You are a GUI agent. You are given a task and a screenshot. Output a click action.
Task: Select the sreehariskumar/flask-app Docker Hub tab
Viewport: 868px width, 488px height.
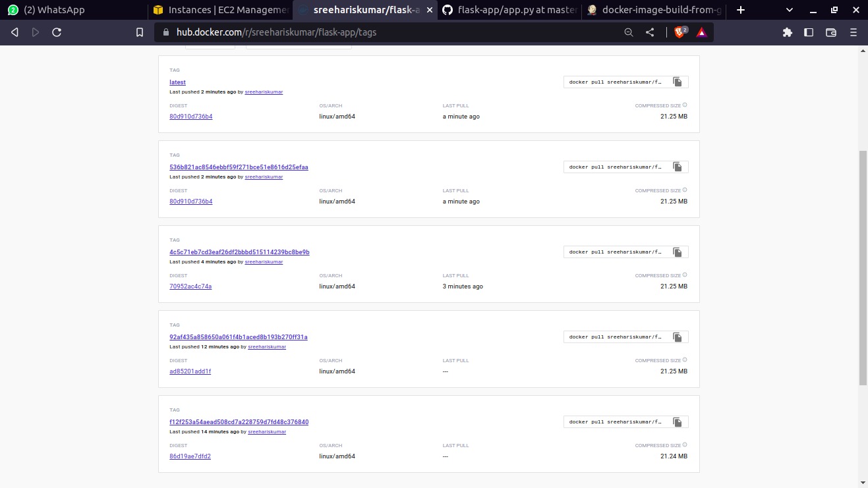[364, 10]
